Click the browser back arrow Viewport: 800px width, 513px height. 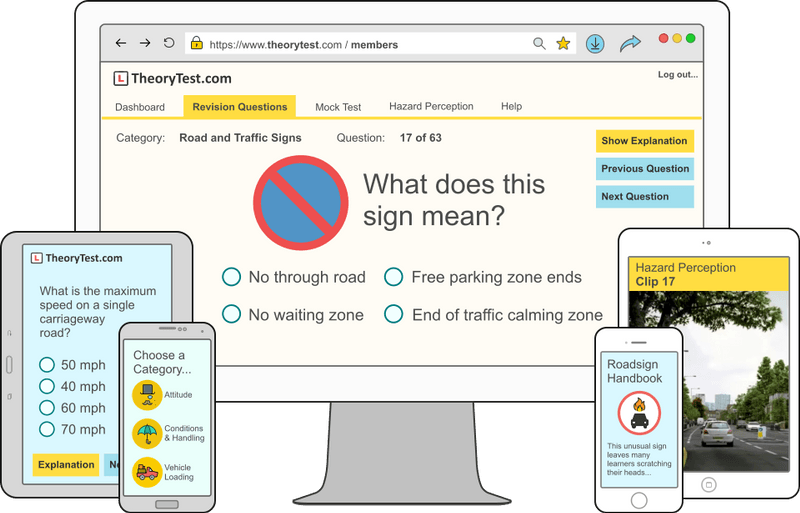[120, 43]
